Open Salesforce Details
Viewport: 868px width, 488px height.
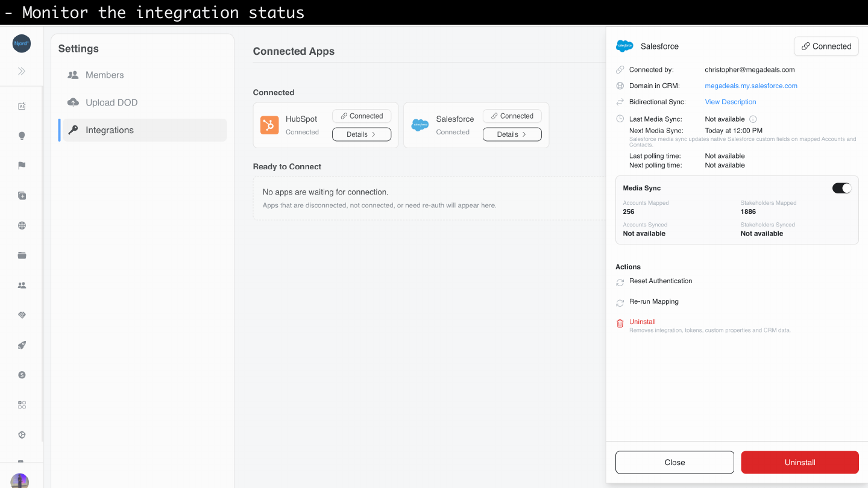512,134
